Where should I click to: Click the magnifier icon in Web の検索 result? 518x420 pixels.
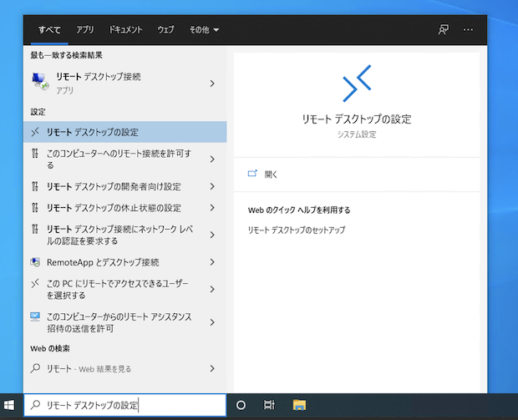[x=35, y=368]
